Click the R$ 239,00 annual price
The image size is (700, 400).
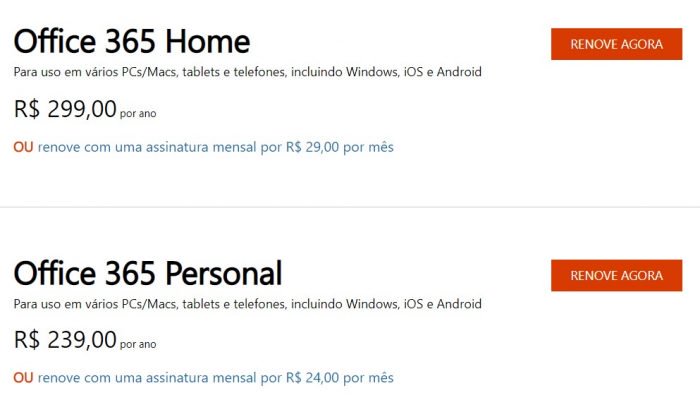(x=66, y=340)
